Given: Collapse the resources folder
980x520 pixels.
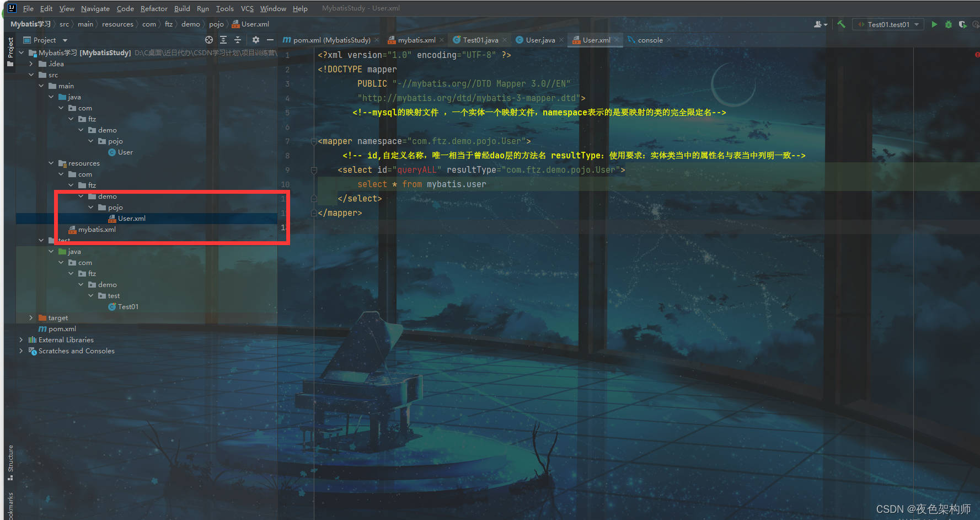Looking at the screenshot, I should click(x=51, y=163).
